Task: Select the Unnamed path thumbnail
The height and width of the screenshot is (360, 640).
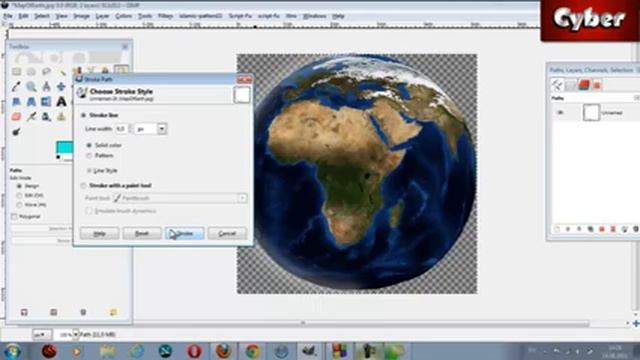Action: coord(591,113)
